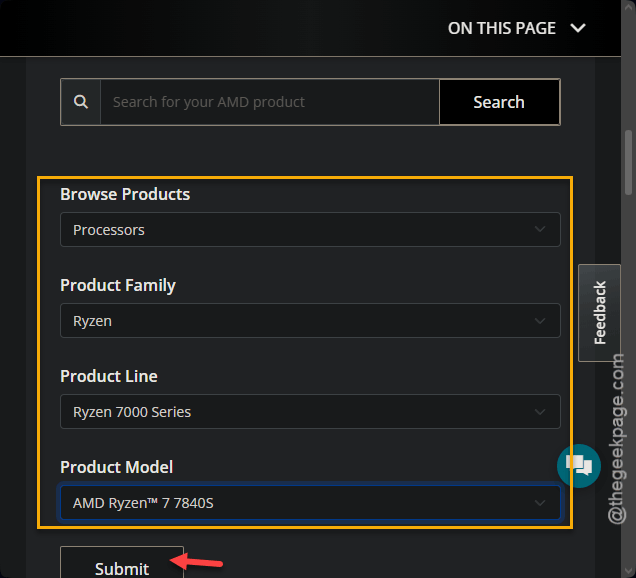Image resolution: width=636 pixels, height=578 pixels.
Task: Open the Product Family dropdown showing Ryzen
Action: coord(310,320)
